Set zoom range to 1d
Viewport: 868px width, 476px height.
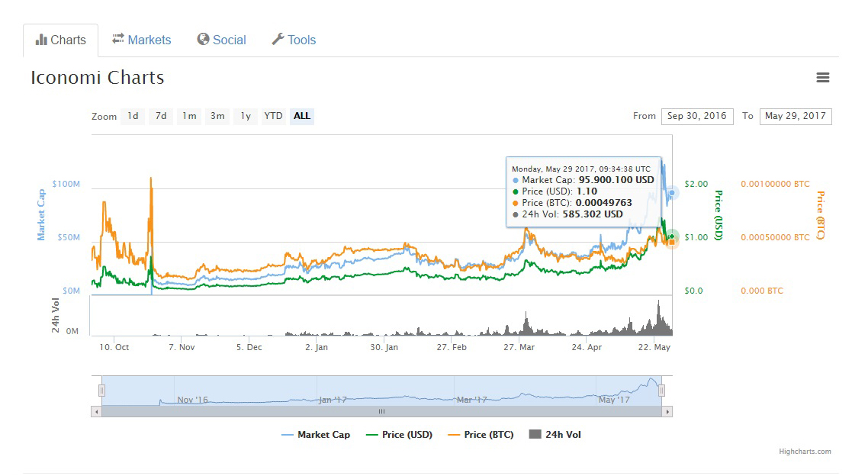(x=133, y=116)
